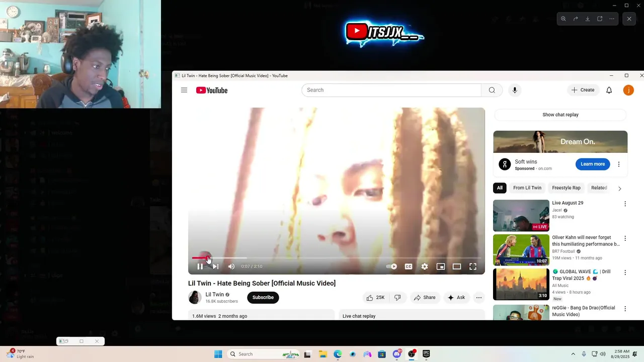644x362 pixels.
Task: Download image from Discord viewer
Action: (588, 19)
